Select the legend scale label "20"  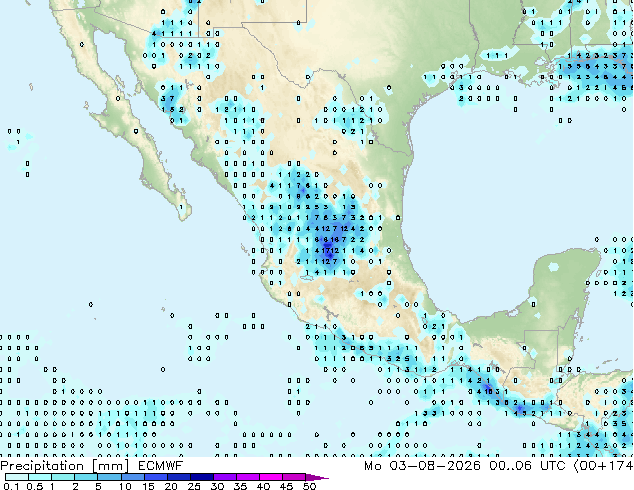pos(171,486)
